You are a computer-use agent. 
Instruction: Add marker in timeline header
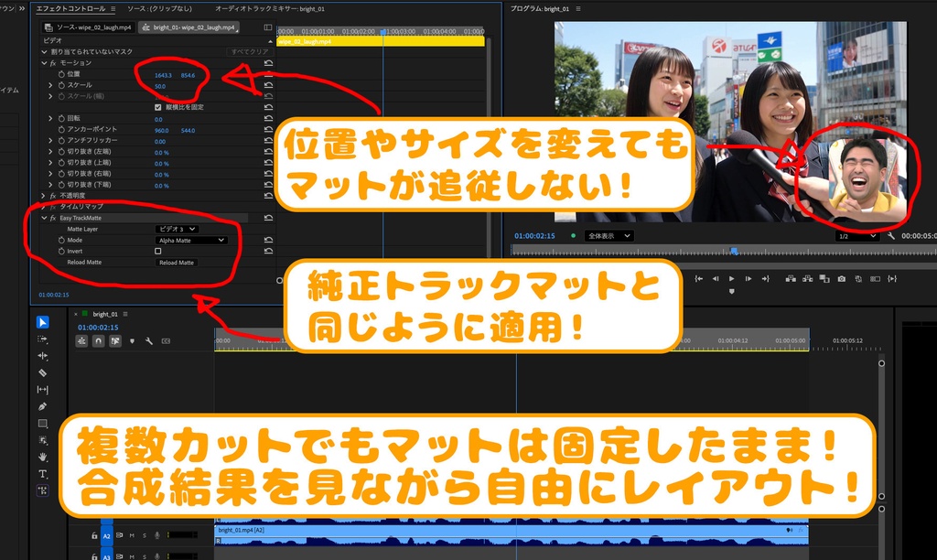click(x=132, y=340)
